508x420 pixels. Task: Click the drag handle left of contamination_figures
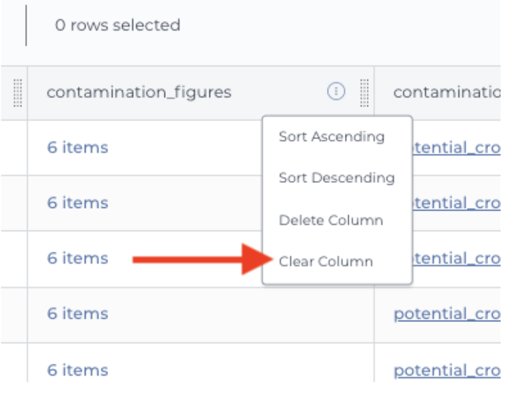[17, 93]
